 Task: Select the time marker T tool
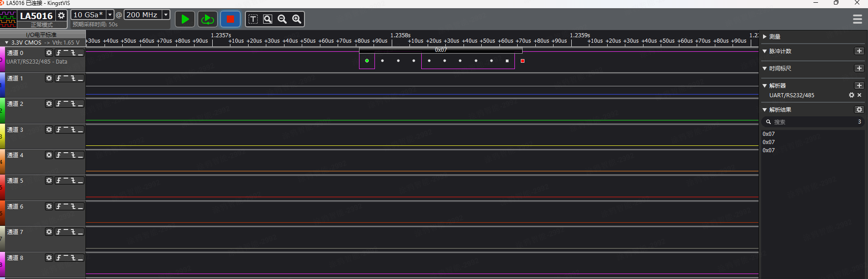[253, 19]
